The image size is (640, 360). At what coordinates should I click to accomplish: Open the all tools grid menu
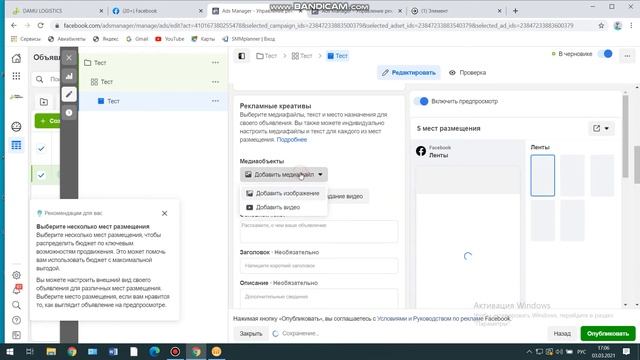pyautogui.click(x=16, y=76)
